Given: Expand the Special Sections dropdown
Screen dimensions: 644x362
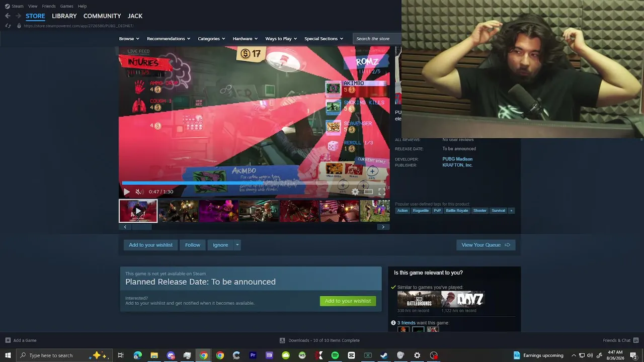Looking at the screenshot, I should coord(324,39).
